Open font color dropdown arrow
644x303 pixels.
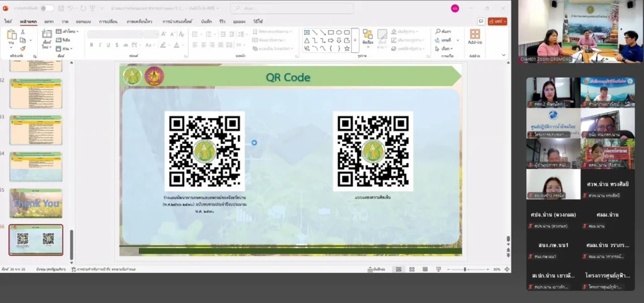[183, 45]
